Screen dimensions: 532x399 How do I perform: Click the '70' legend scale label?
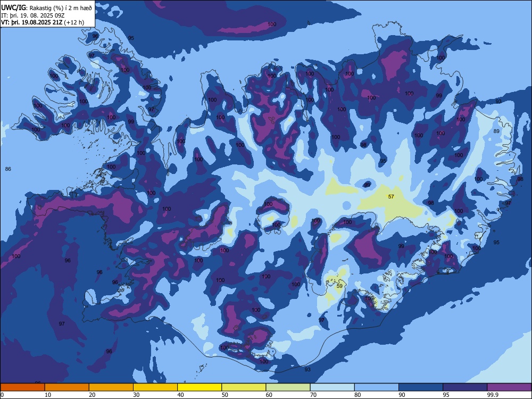(x=313, y=395)
